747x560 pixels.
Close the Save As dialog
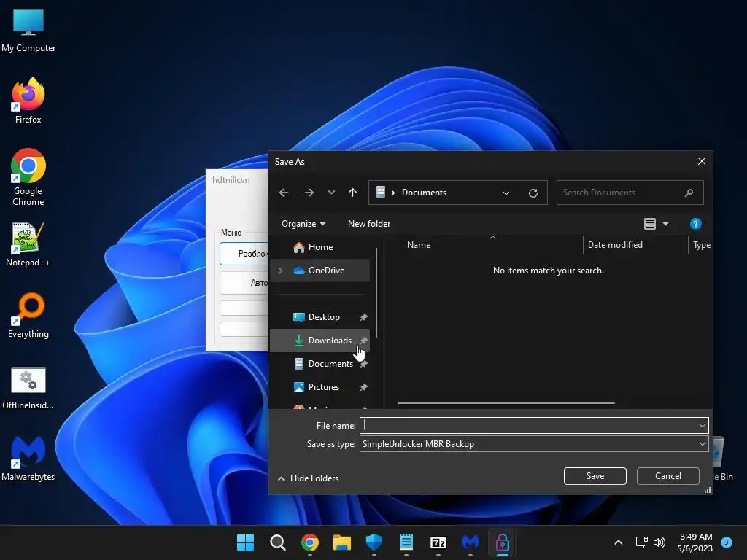tap(702, 161)
